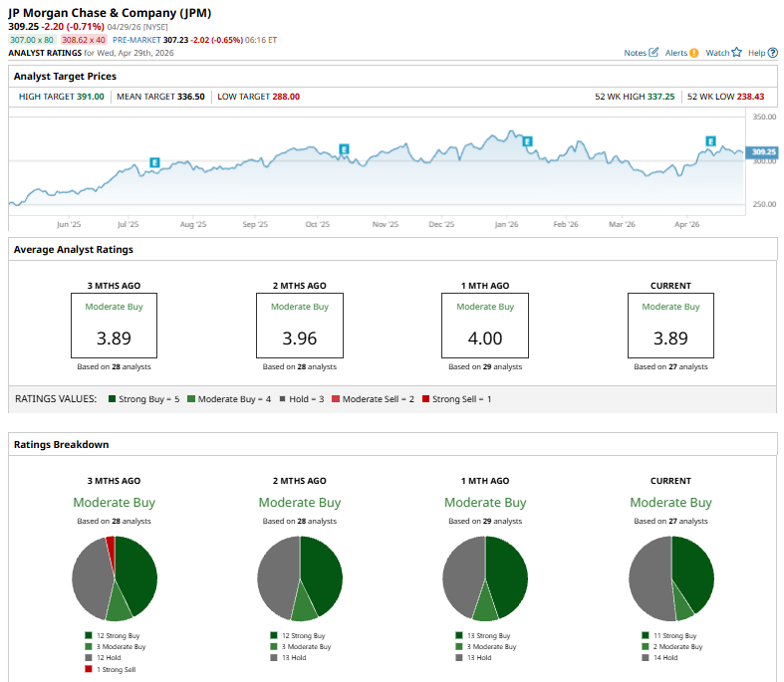Viewport: 784px width, 682px height.
Task: Click the CURRENT 3.89 rating box
Action: (x=670, y=326)
